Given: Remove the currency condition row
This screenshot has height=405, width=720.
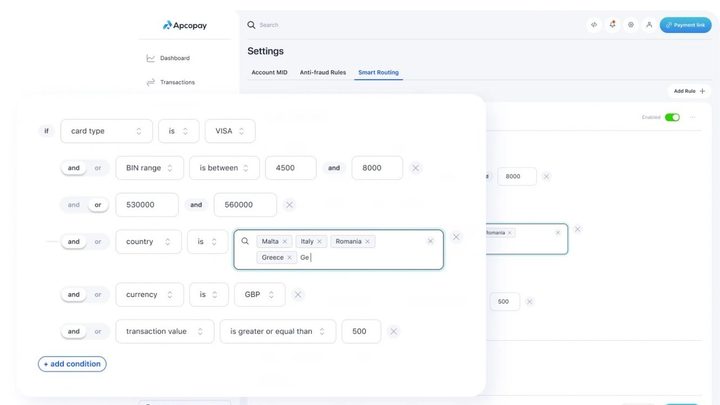Looking at the screenshot, I should (x=298, y=295).
